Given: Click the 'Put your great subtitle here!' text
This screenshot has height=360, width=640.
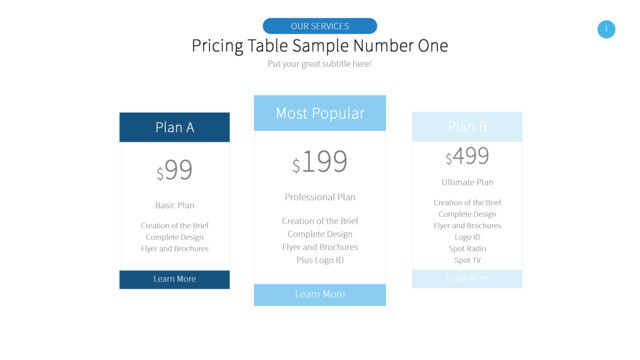Looking at the screenshot, I should point(320,64).
